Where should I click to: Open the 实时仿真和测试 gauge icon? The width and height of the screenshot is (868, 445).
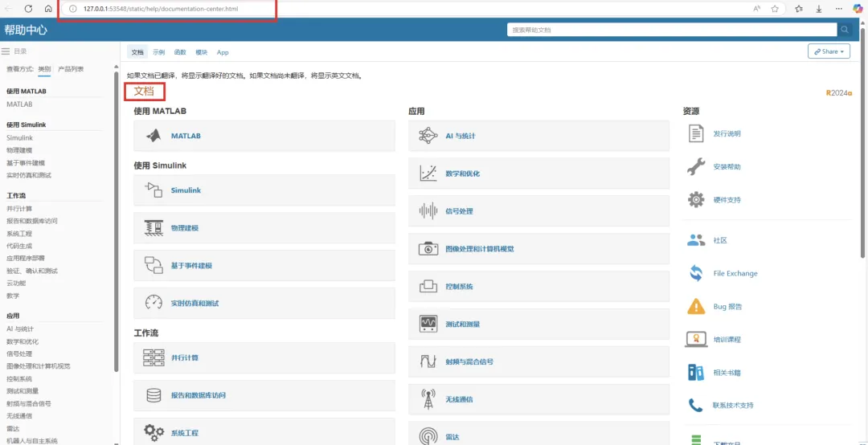[154, 303]
